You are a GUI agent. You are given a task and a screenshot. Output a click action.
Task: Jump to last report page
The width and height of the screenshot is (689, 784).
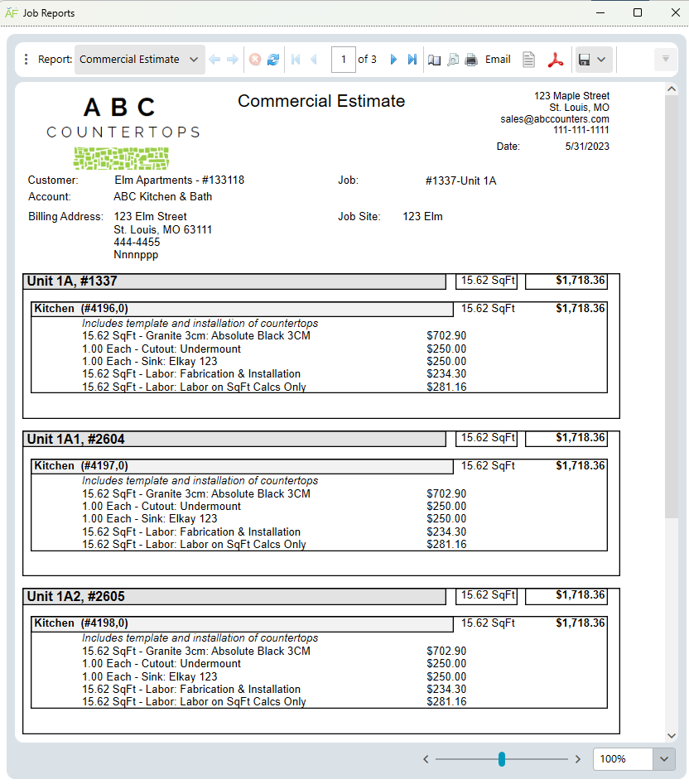click(412, 60)
